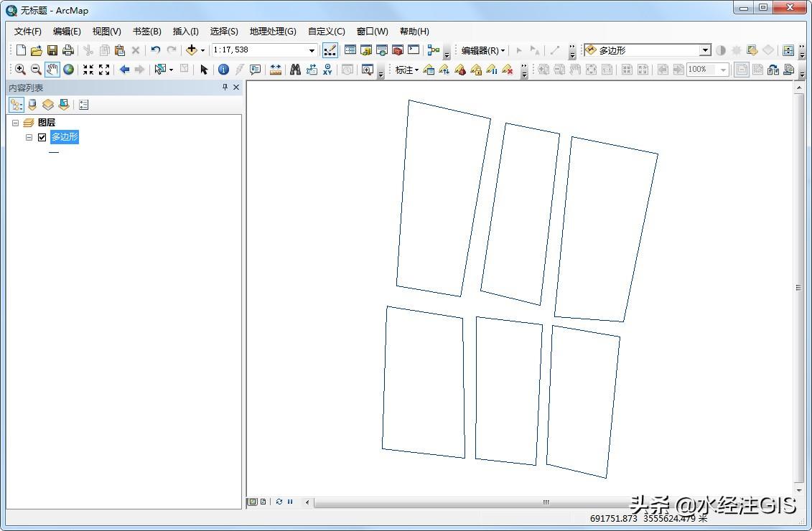Open the HTML Popup tool
Image resolution: width=812 pixels, height=531 pixels.
coord(256,70)
